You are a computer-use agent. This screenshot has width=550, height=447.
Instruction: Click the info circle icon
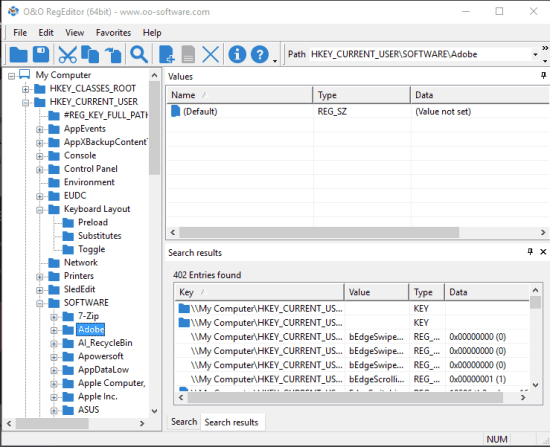237,54
